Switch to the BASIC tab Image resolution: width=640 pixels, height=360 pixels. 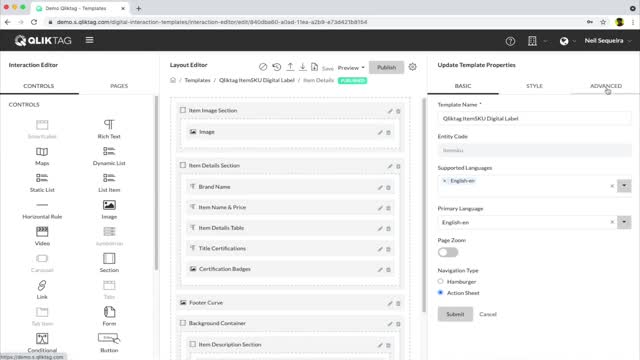point(463,86)
